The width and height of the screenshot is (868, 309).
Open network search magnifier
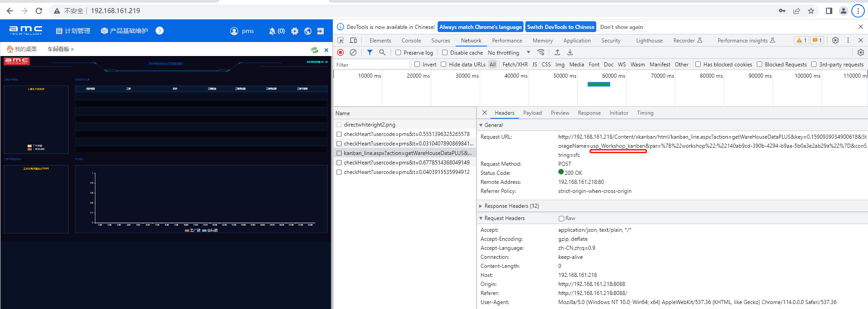(x=382, y=52)
